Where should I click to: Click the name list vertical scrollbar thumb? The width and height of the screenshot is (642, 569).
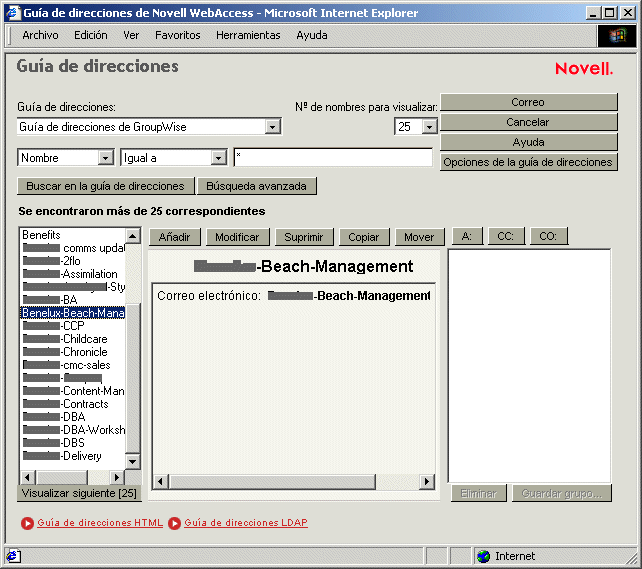[133, 378]
